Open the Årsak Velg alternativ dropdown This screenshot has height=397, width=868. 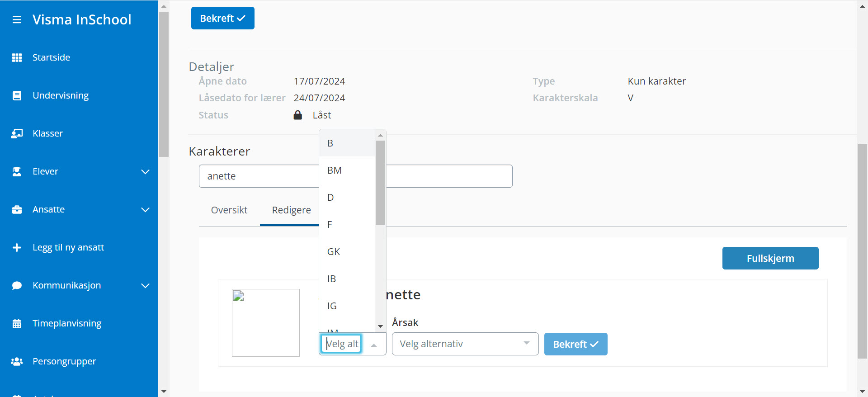pyautogui.click(x=465, y=344)
